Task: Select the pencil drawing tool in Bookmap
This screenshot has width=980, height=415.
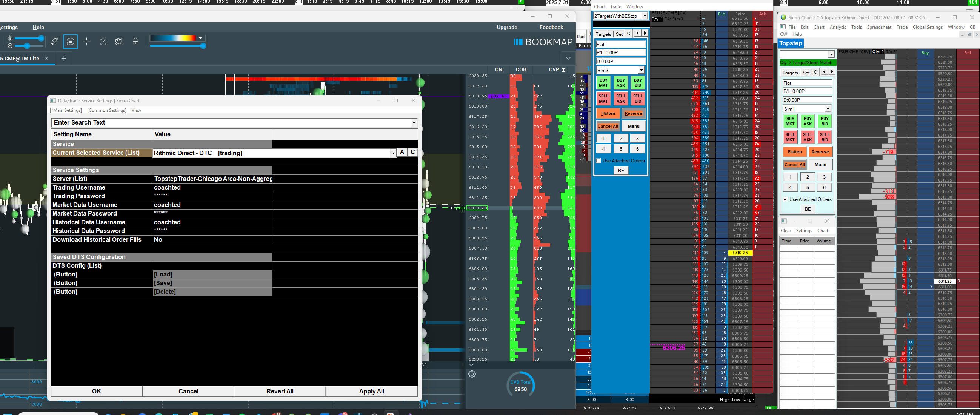Action: pos(54,42)
